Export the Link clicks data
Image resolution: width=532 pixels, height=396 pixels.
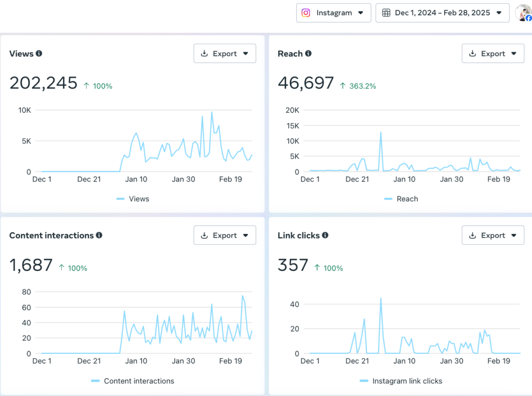(x=493, y=235)
